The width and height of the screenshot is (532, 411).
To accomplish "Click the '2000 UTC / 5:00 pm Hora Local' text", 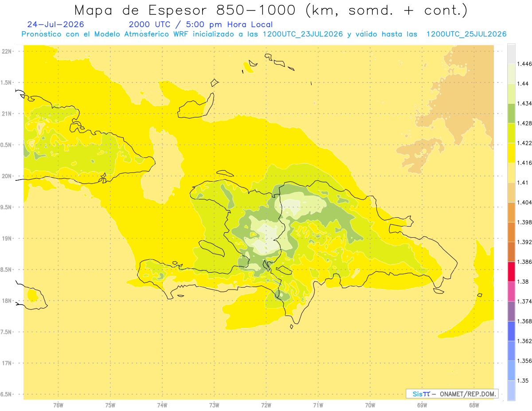I will [201, 24].
